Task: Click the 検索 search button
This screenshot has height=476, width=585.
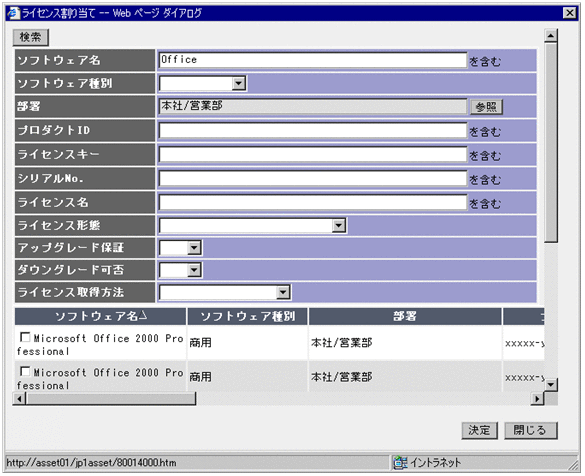Action: tap(31, 37)
